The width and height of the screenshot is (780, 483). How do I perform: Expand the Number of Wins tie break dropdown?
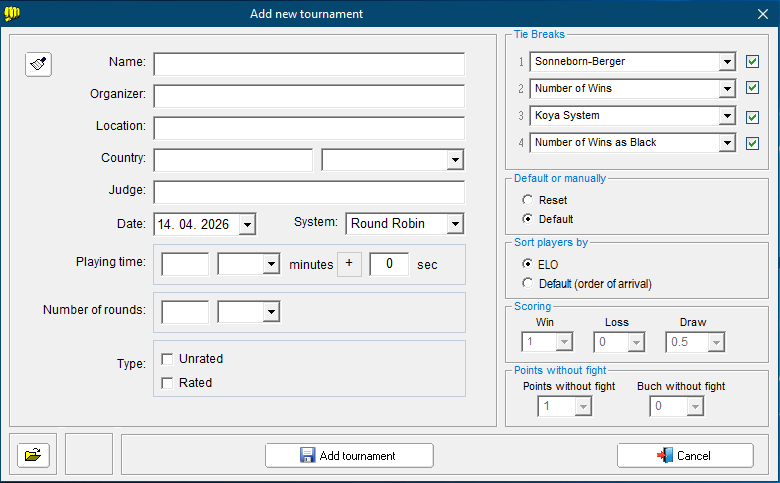click(x=727, y=89)
